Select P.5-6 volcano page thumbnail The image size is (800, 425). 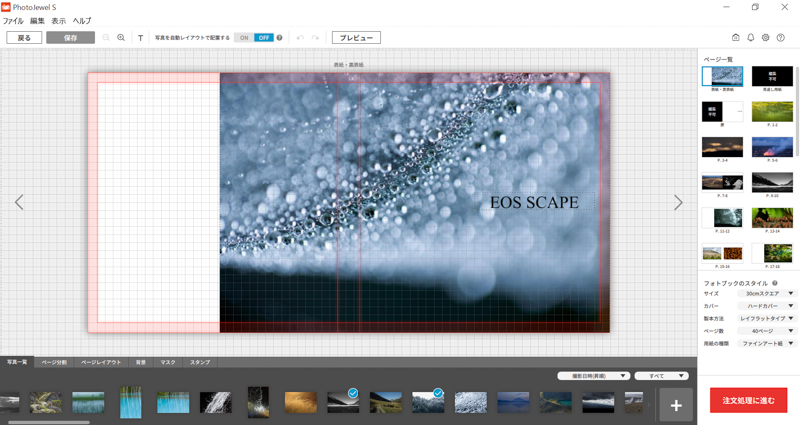point(772,147)
